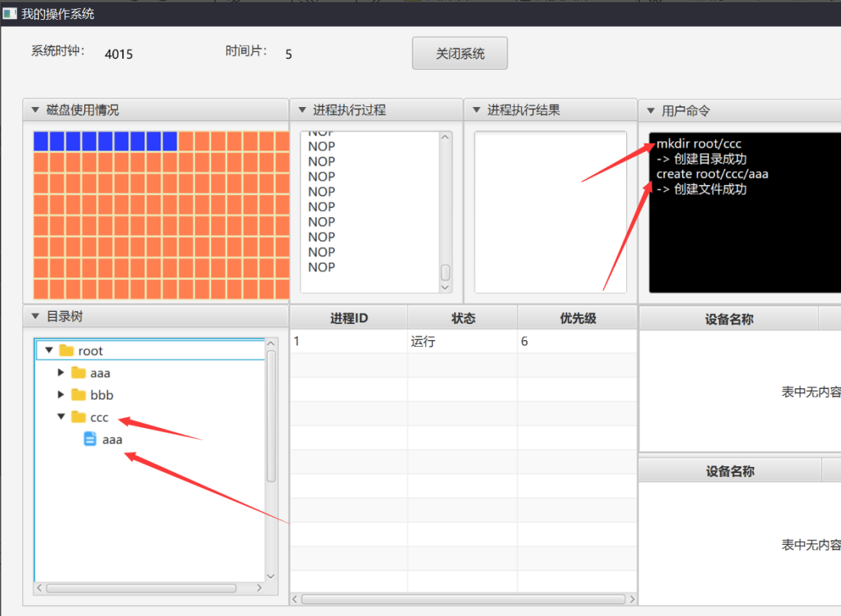Select the bbb tree item label
The width and height of the screenshot is (841, 616).
(102, 395)
